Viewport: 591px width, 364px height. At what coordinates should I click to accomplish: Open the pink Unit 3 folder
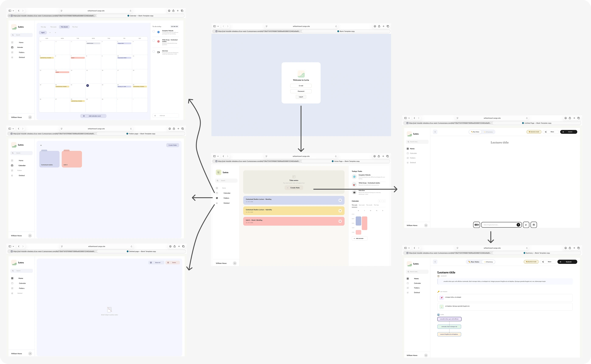point(72,158)
